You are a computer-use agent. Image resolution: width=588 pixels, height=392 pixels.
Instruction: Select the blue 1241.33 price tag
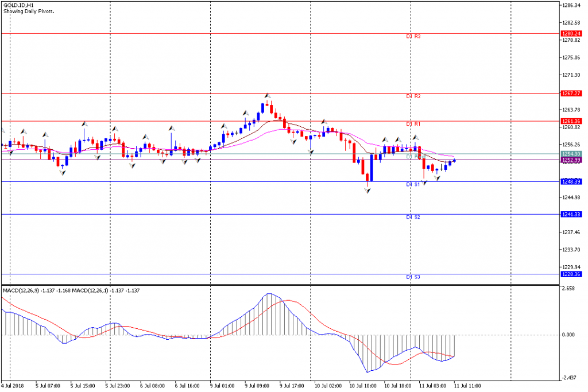coord(571,214)
